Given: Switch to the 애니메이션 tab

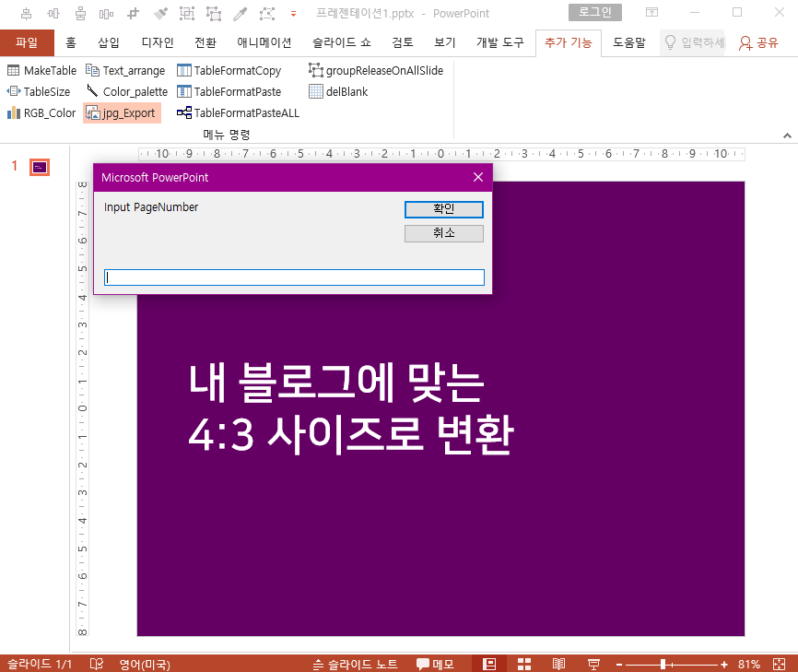Looking at the screenshot, I should pyautogui.click(x=264, y=42).
